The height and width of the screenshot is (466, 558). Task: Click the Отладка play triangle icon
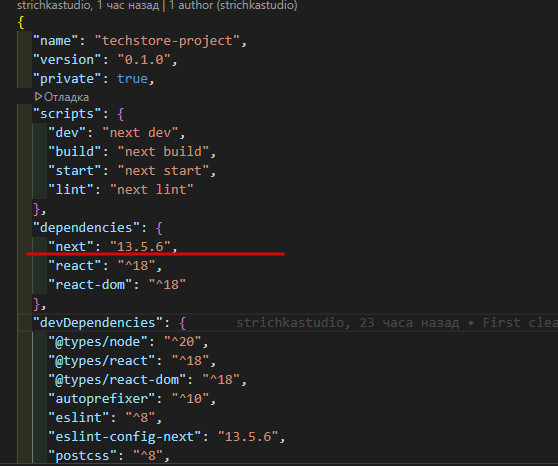coord(38,96)
